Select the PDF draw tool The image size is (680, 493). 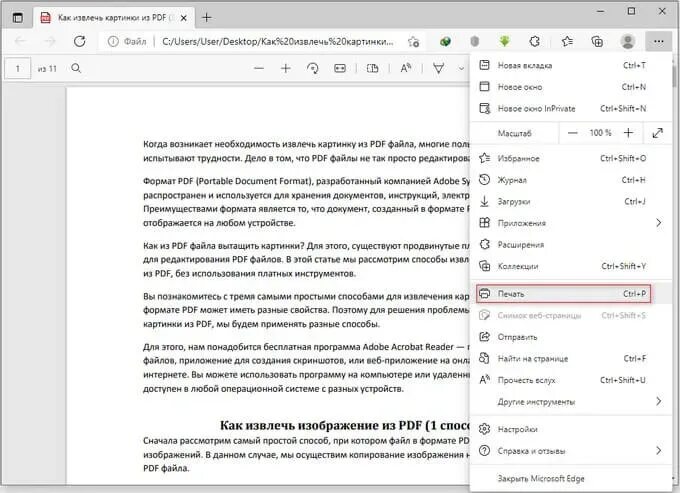pos(438,69)
